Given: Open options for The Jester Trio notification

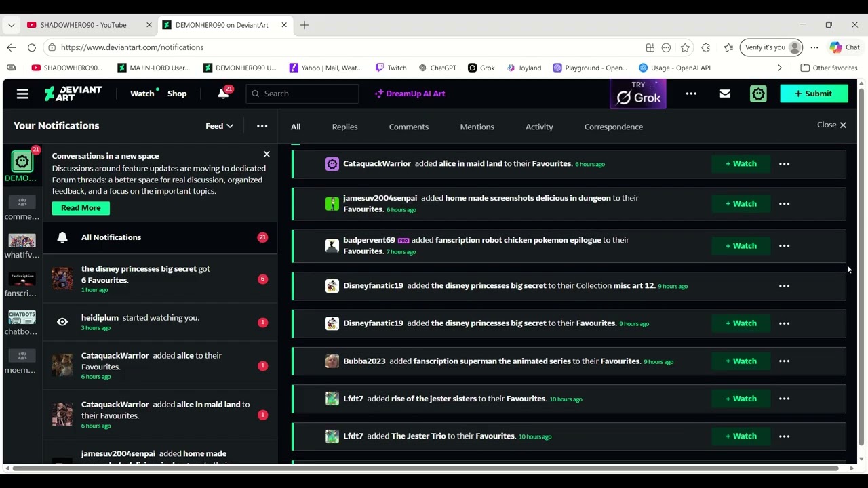Looking at the screenshot, I should [x=784, y=436].
